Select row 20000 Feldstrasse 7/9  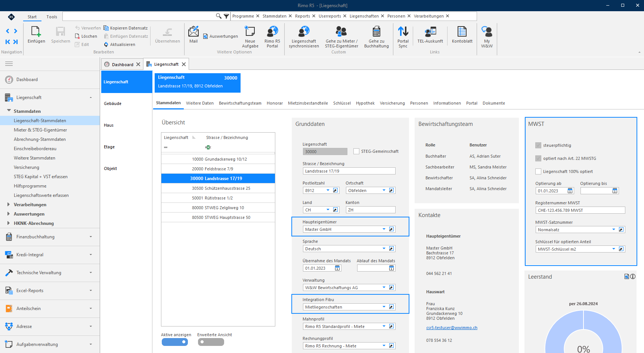pyautogui.click(x=218, y=169)
